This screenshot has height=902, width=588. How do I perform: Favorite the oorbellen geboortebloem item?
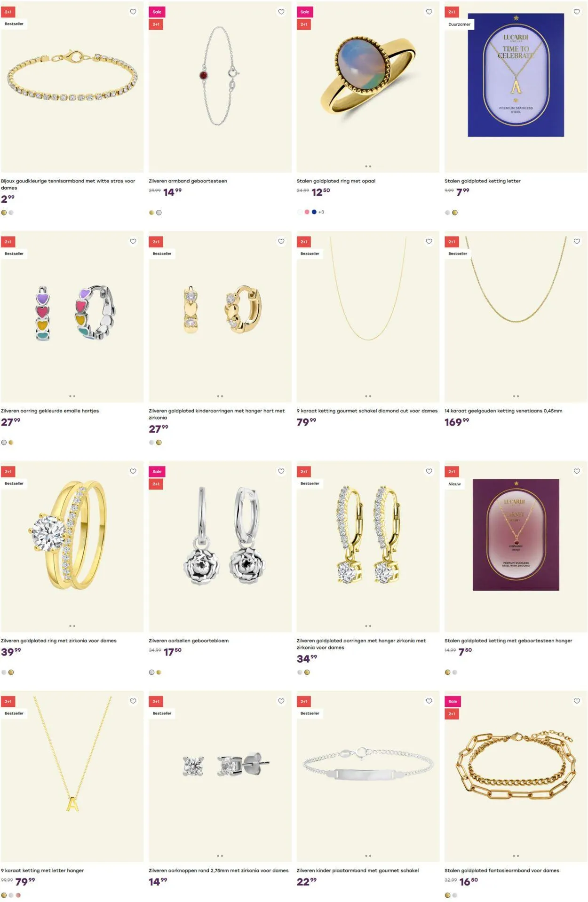coord(281,471)
